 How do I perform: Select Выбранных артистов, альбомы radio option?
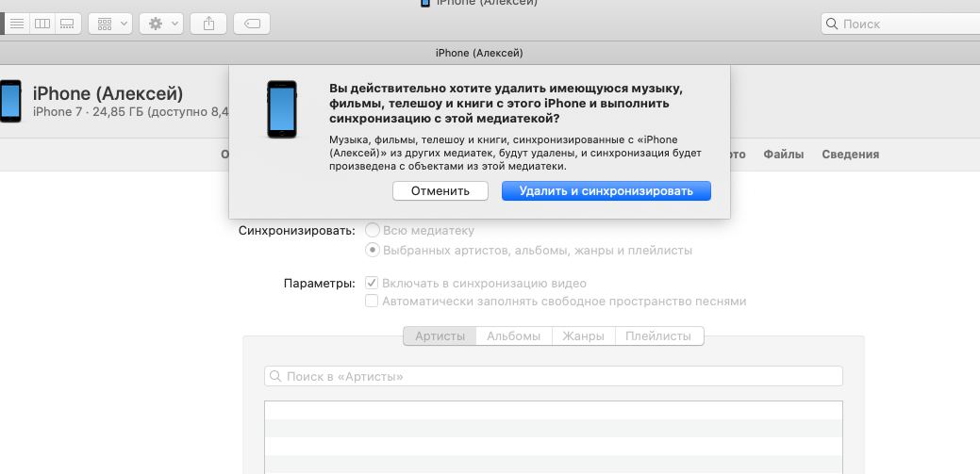(x=372, y=250)
